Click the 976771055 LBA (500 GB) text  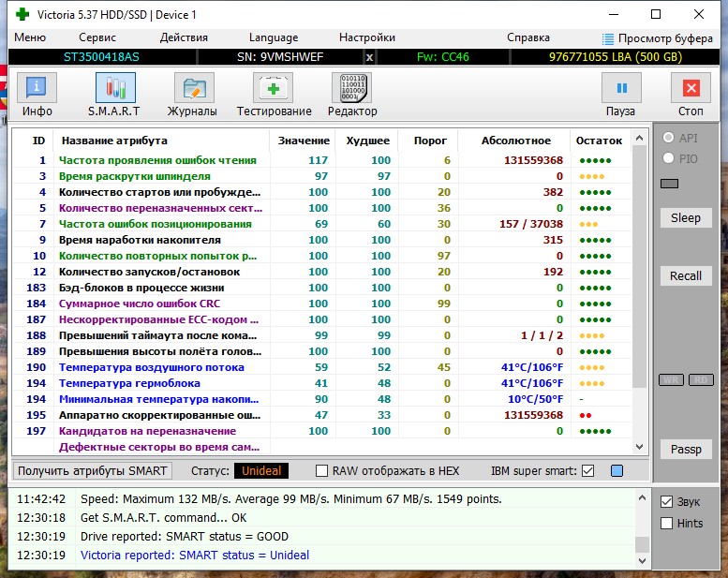coord(616,57)
